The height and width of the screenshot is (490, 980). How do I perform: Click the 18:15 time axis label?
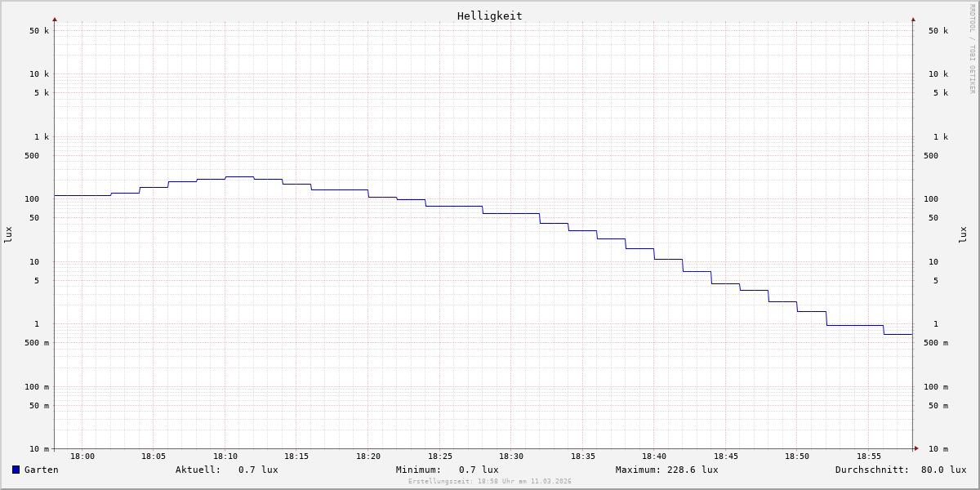click(296, 457)
